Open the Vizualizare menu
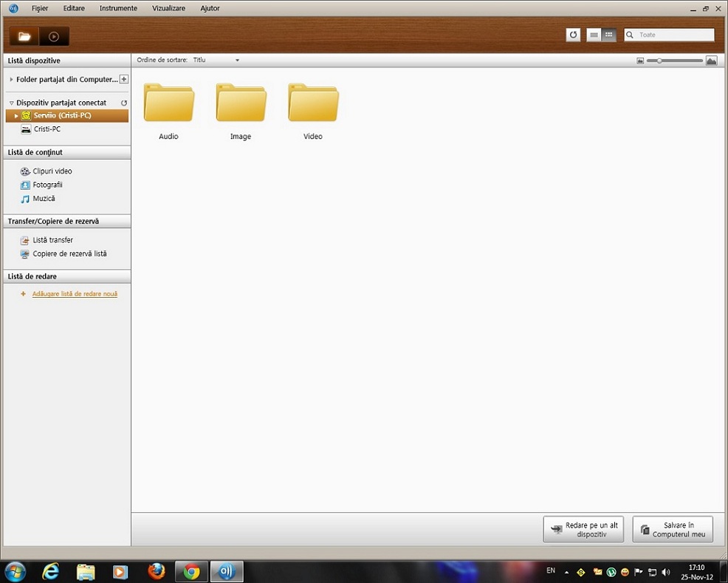Screen dimensions: 728x583 (x=168, y=8)
